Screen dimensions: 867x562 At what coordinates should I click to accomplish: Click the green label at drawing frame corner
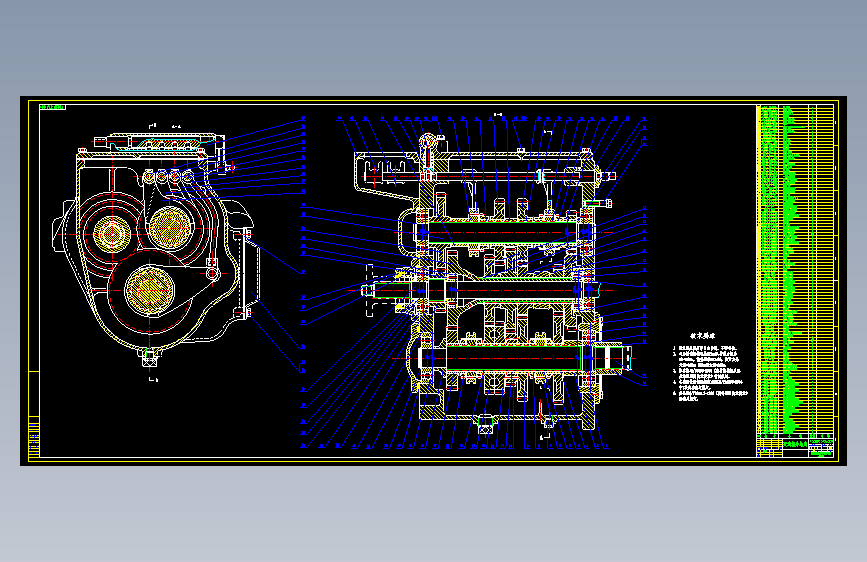53,107
